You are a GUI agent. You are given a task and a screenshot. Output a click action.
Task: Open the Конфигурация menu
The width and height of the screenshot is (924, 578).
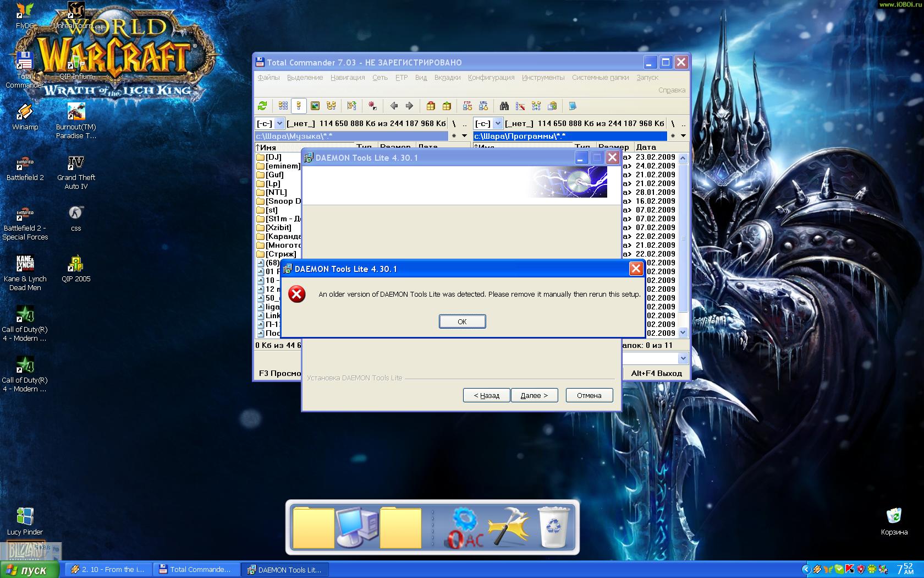491,78
